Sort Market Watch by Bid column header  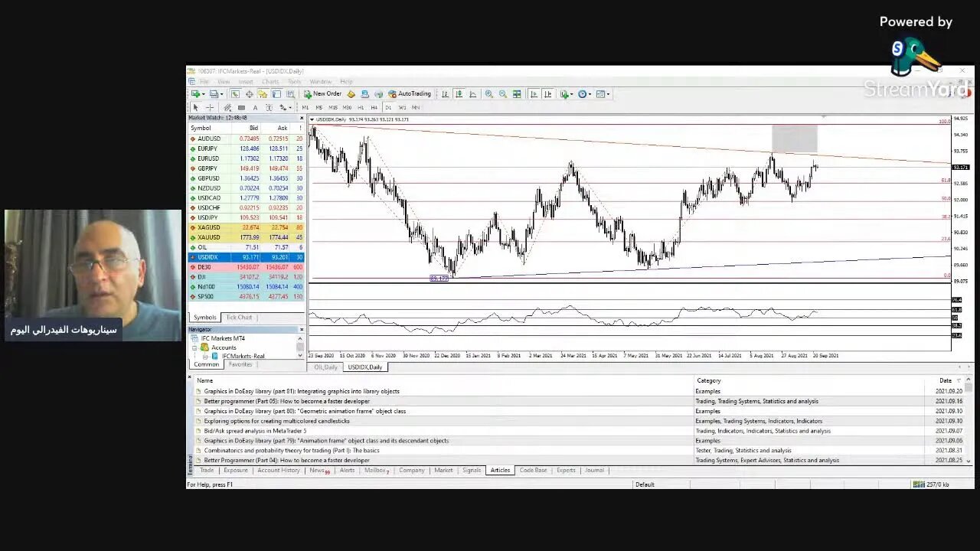click(253, 128)
